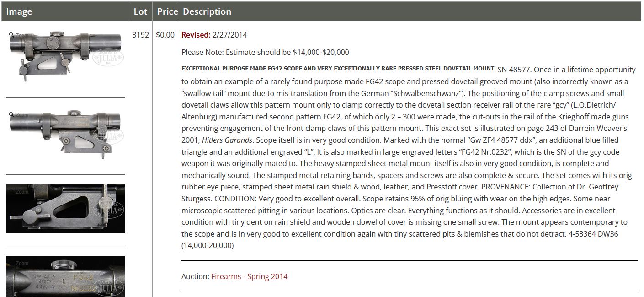Image resolution: width=644 pixels, height=297 pixels.
Task: Click the Lot column header
Action: [140, 11]
